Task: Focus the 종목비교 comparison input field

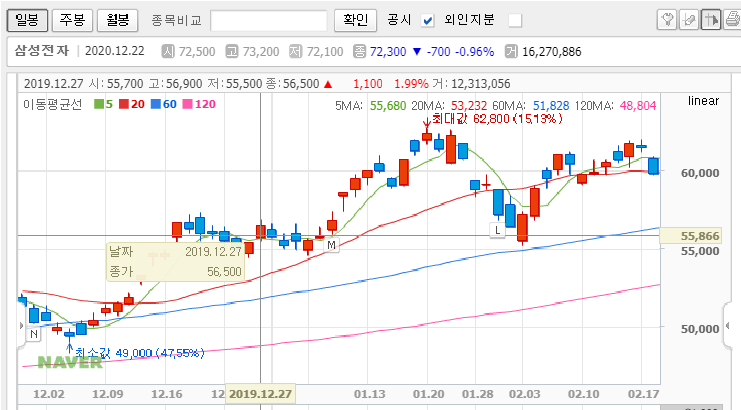Action: pos(268,21)
